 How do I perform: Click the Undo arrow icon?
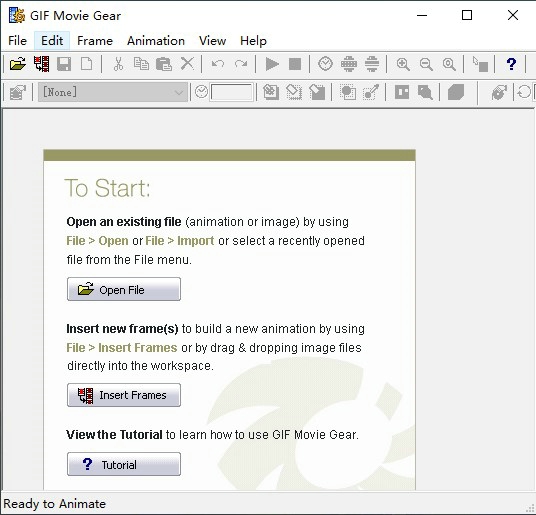coord(218,64)
